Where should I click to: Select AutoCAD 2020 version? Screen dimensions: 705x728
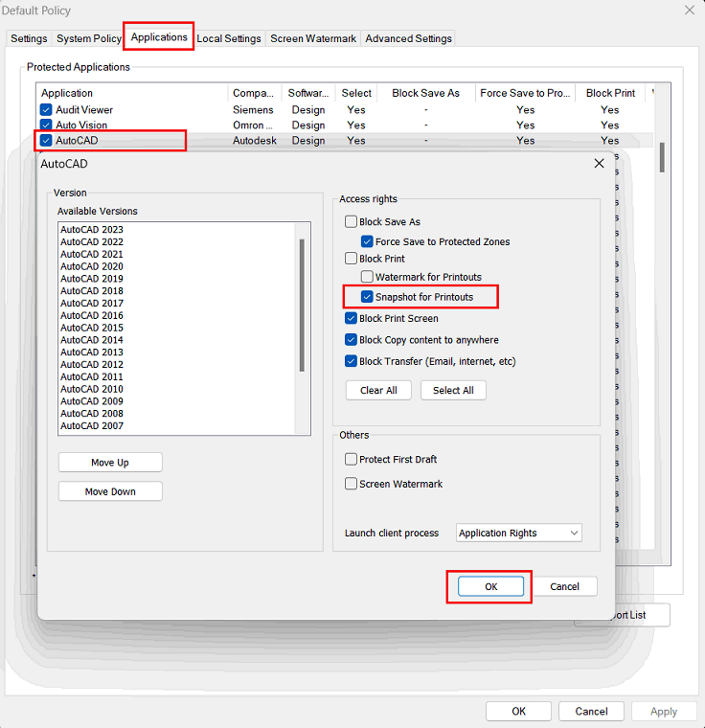(92, 266)
